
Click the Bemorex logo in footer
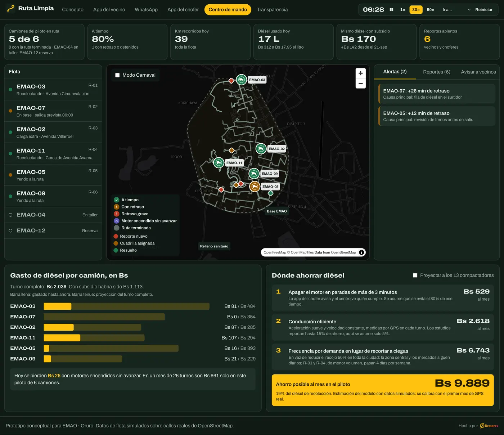[x=489, y=426]
